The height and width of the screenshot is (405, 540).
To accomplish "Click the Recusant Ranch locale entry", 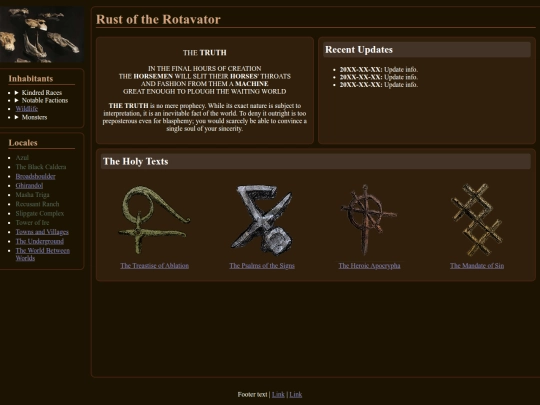I will tap(37, 204).
